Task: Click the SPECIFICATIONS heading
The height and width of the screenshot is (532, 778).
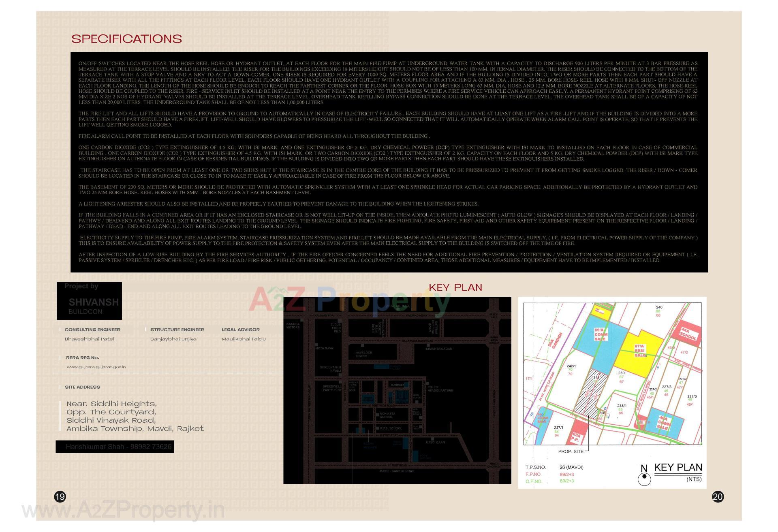Action: 126,39
